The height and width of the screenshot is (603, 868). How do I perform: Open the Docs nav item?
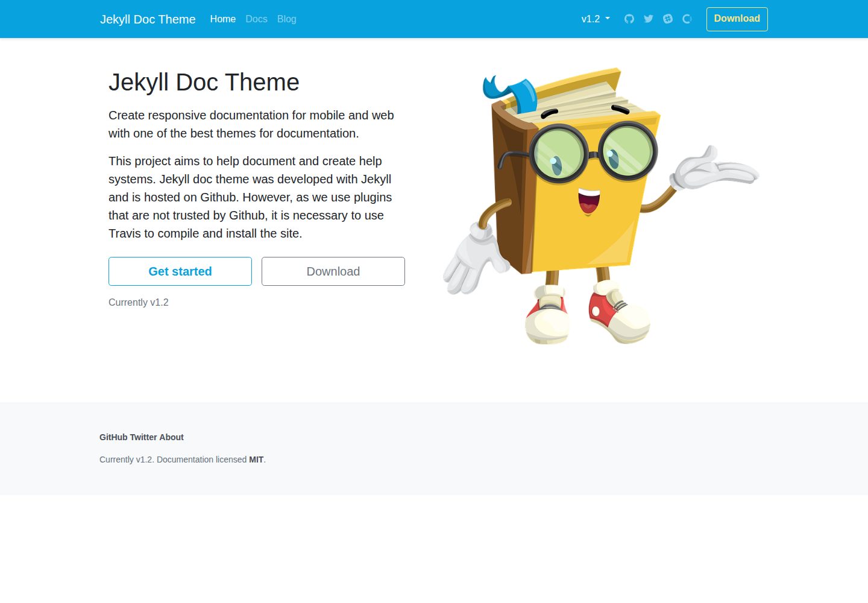pos(256,19)
